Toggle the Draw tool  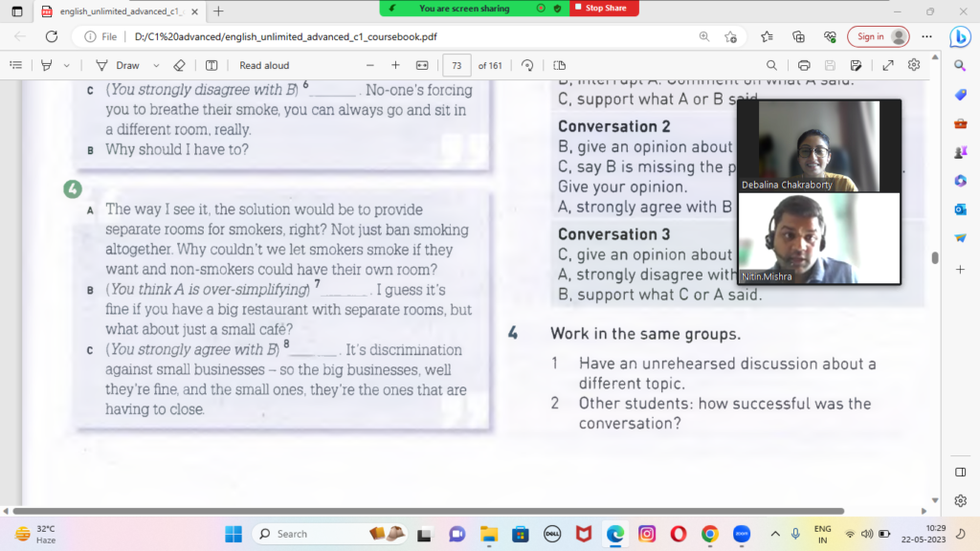(118, 65)
